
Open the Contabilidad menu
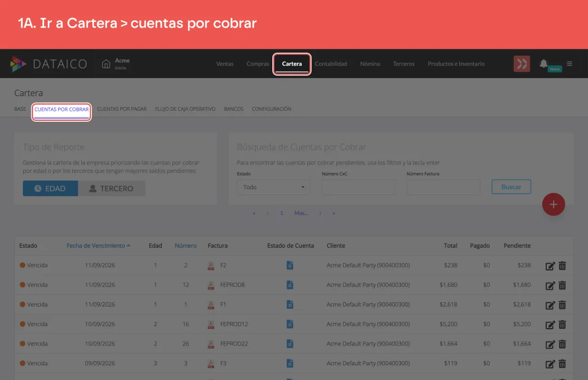tap(331, 64)
